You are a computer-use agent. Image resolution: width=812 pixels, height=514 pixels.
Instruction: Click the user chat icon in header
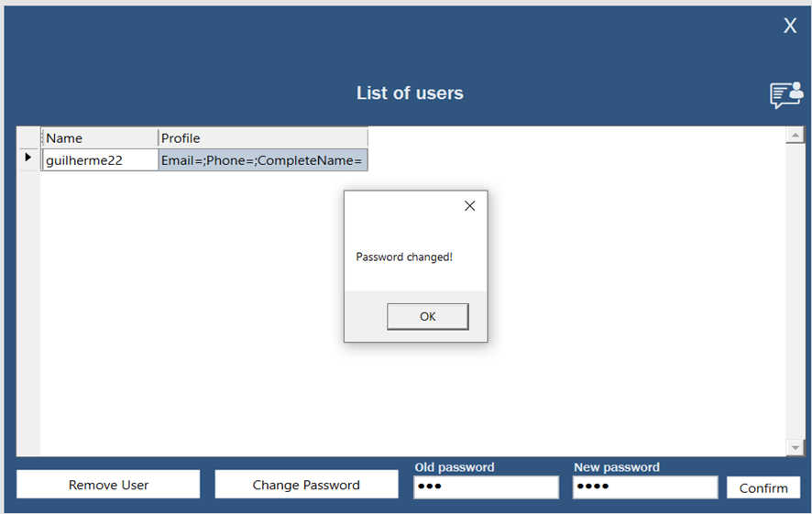786,94
